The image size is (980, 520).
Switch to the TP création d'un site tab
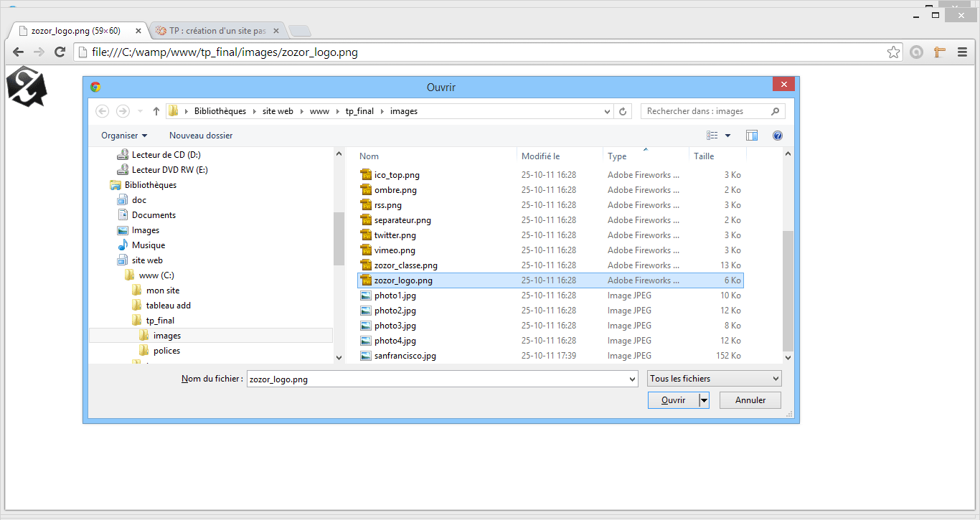217,31
